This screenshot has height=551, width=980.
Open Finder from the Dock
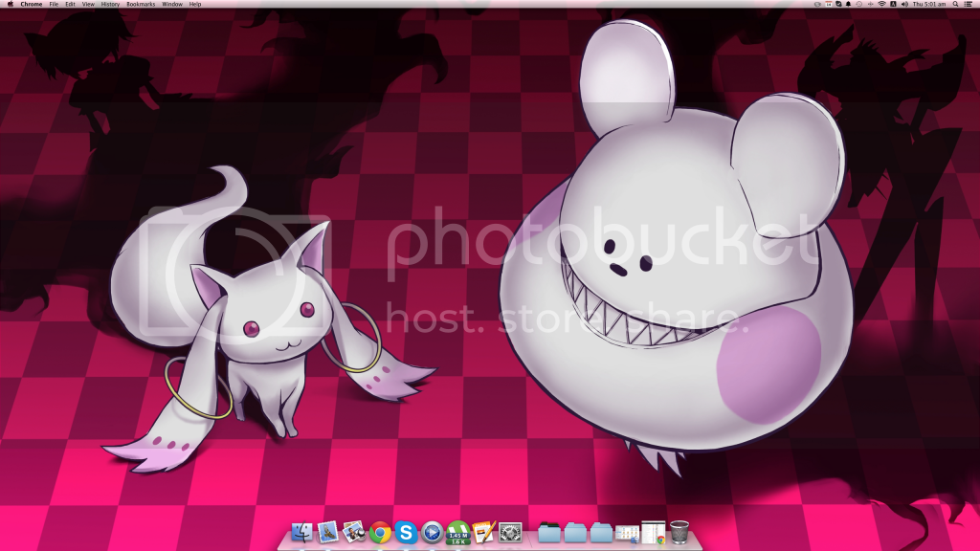click(x=302, y=532)
